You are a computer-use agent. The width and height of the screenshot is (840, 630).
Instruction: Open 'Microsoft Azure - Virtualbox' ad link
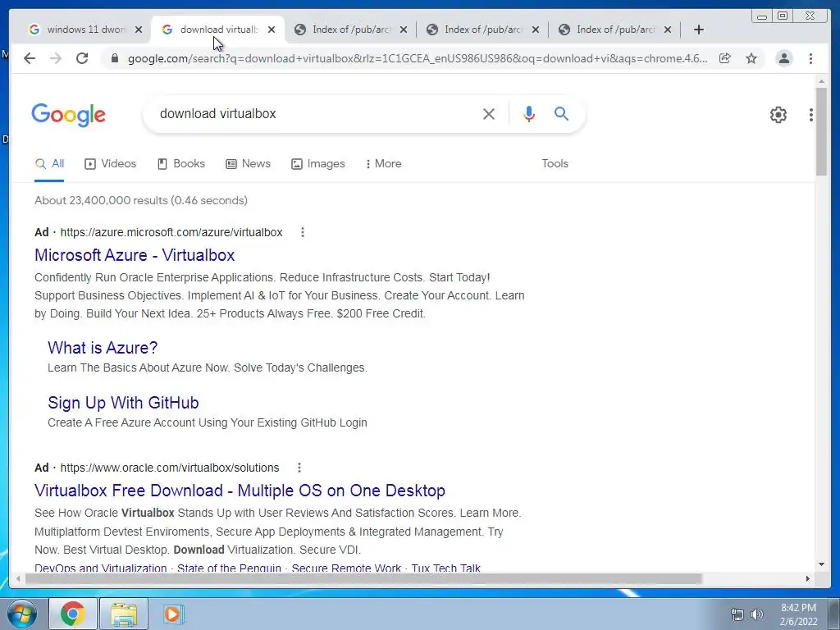pyautogui.click(x=135, y=255)
